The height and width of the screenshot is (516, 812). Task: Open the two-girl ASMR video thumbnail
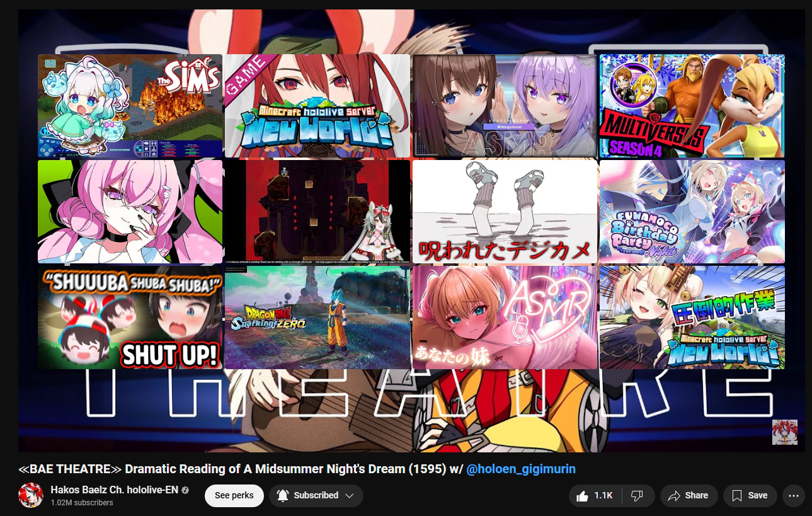point(505,106)
